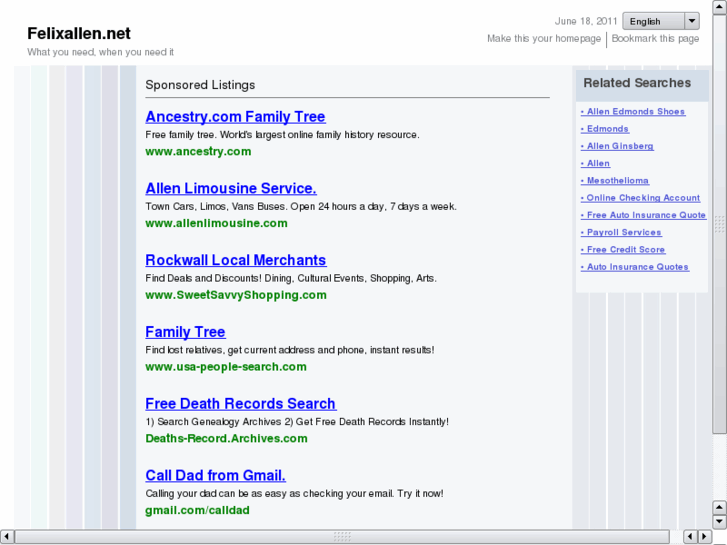The image size is (727, 545).
Task: Click Make this your homepage link
Action: coord(544,38)
